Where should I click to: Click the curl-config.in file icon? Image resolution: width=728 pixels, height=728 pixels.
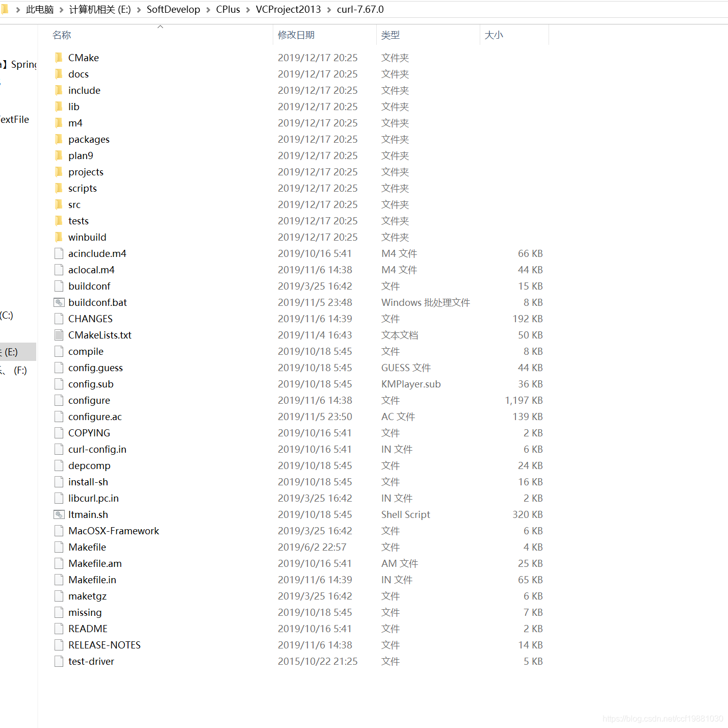59,449
